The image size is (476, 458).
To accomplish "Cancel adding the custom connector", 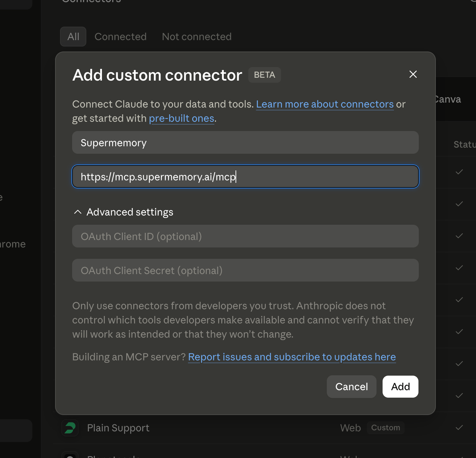I will point(351,387).
